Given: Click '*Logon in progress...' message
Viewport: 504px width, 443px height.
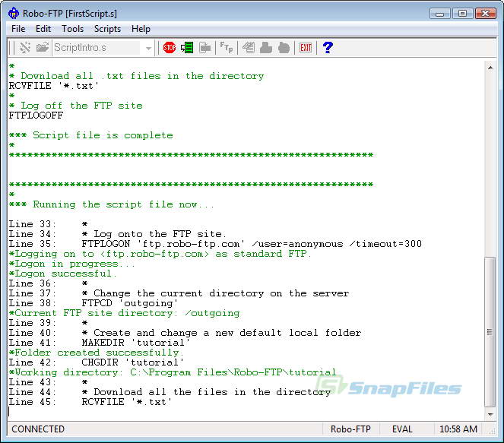Looking at the screenshot, I should 71,264.
